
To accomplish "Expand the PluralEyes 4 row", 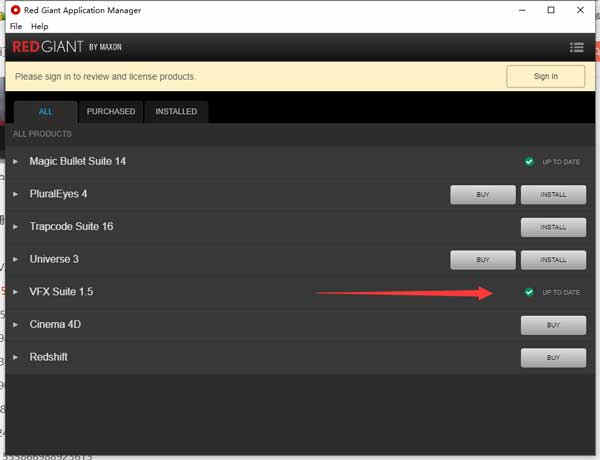I will tap(15, 194).
